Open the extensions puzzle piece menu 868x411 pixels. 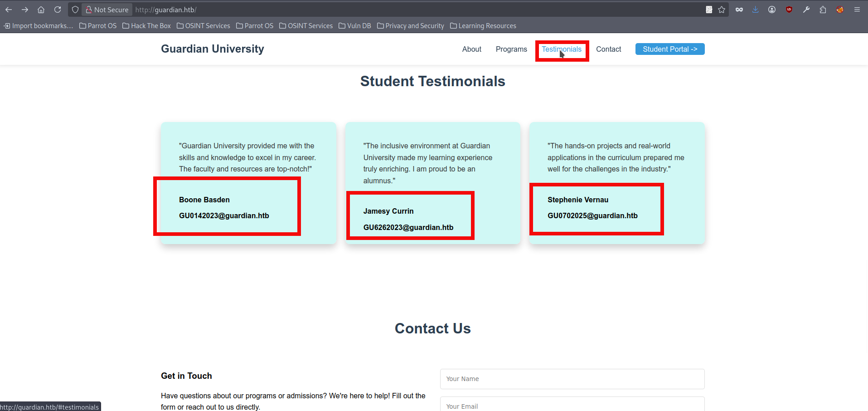(x=823, y=10)
